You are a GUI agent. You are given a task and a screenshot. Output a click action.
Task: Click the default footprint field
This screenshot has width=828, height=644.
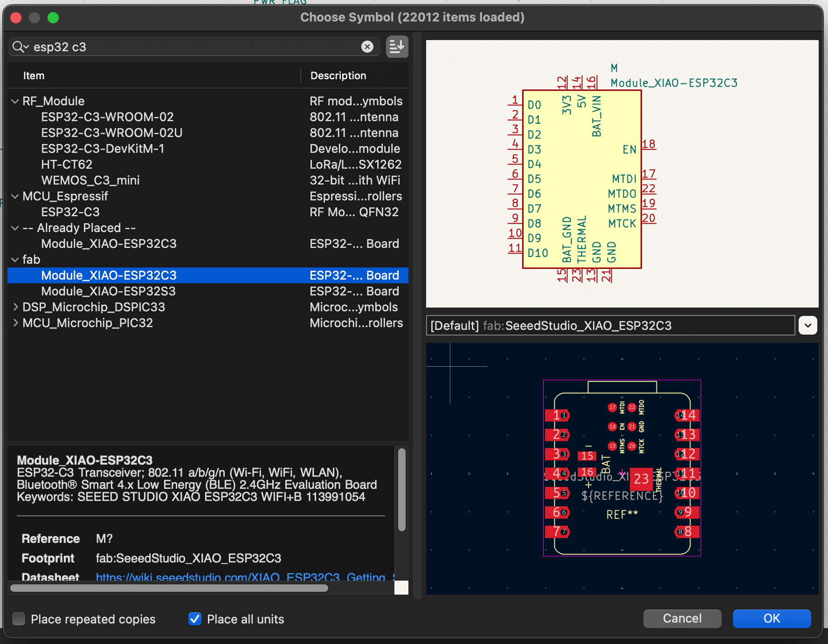pyautogui.click(x=610, y=325)
